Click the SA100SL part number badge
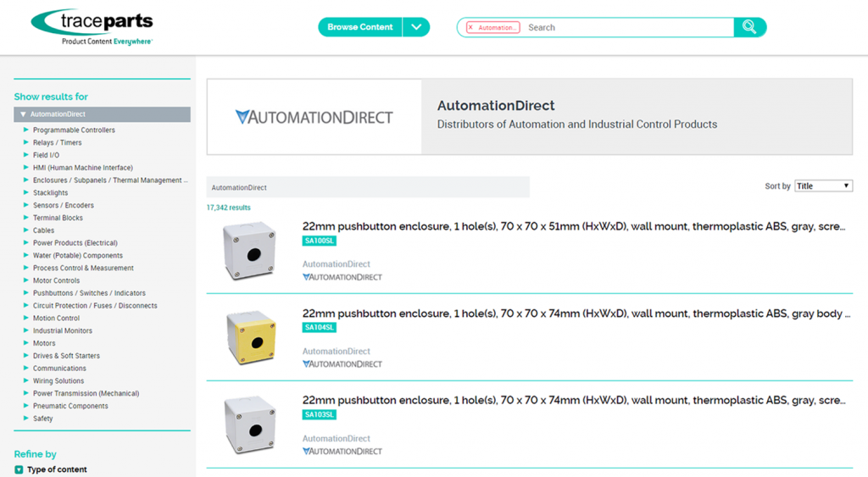 (x=320, y=241)
